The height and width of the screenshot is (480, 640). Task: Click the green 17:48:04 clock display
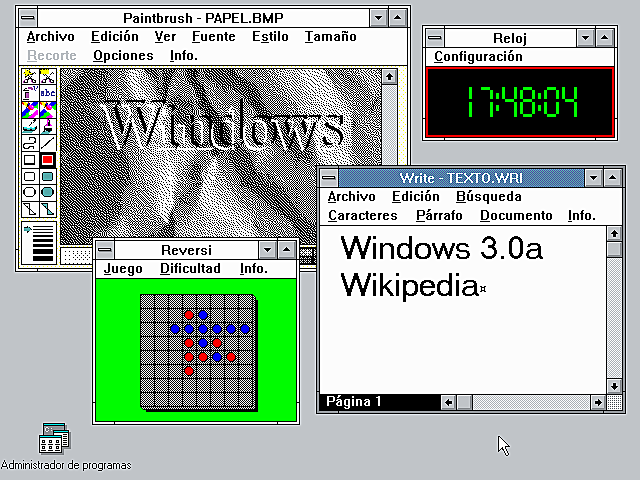point(520,102)
